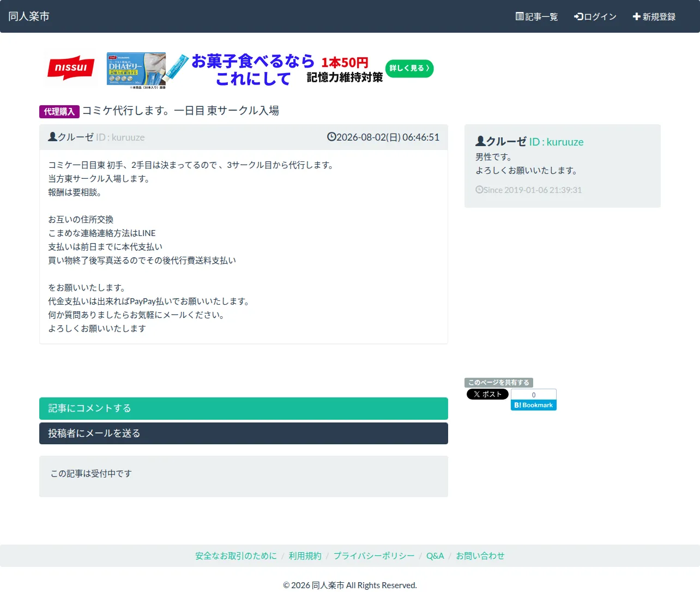This screenshot has height=592, width=700.
Task: Open the Nissui DHA jelly banner ad
Action: (x=238, y=70)
